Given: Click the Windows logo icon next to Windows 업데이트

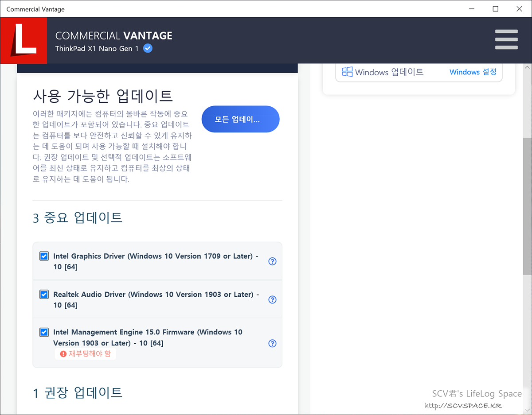Looking at the screenshot, I should click(347, 72).
